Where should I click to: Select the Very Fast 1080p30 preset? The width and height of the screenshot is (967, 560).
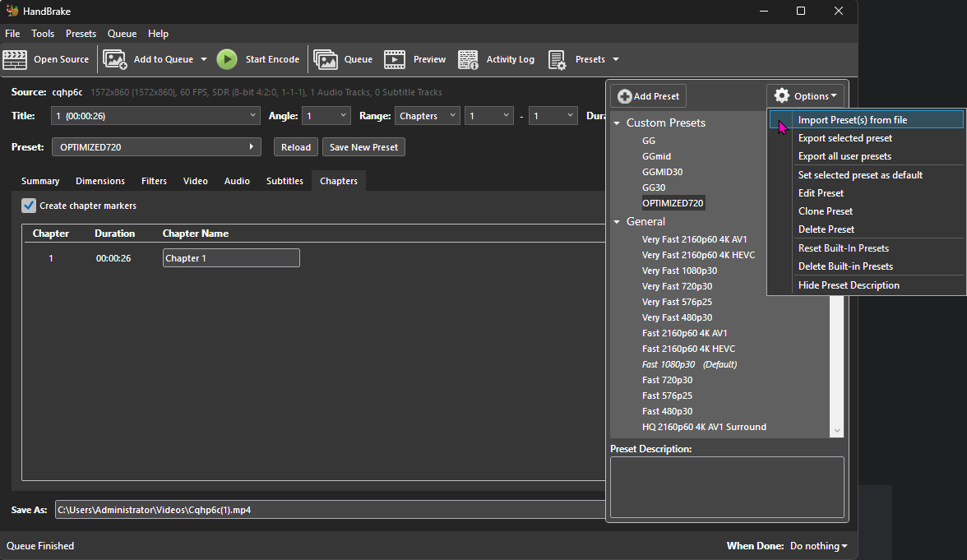(679, 270)
